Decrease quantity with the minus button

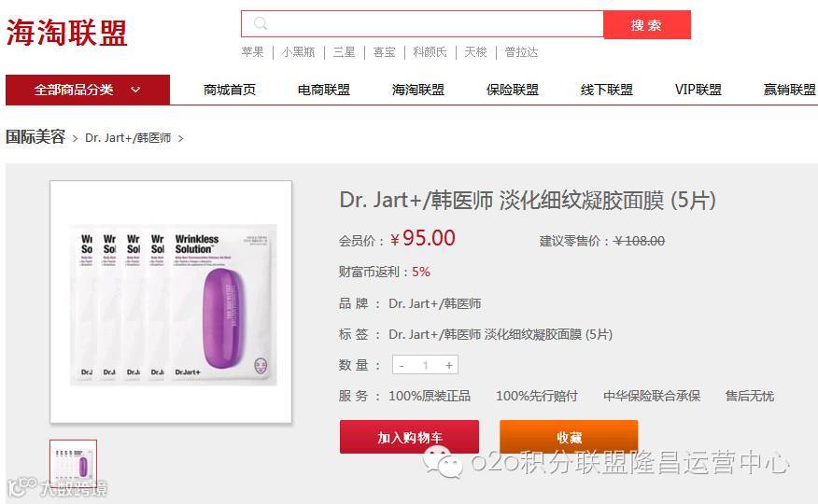point(402,365)
